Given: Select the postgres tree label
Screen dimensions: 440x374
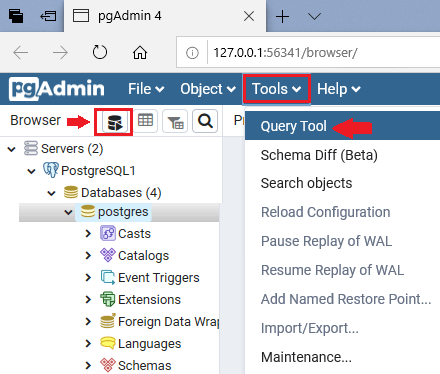Looking at the screenshot, I should (x=123, y=212).
